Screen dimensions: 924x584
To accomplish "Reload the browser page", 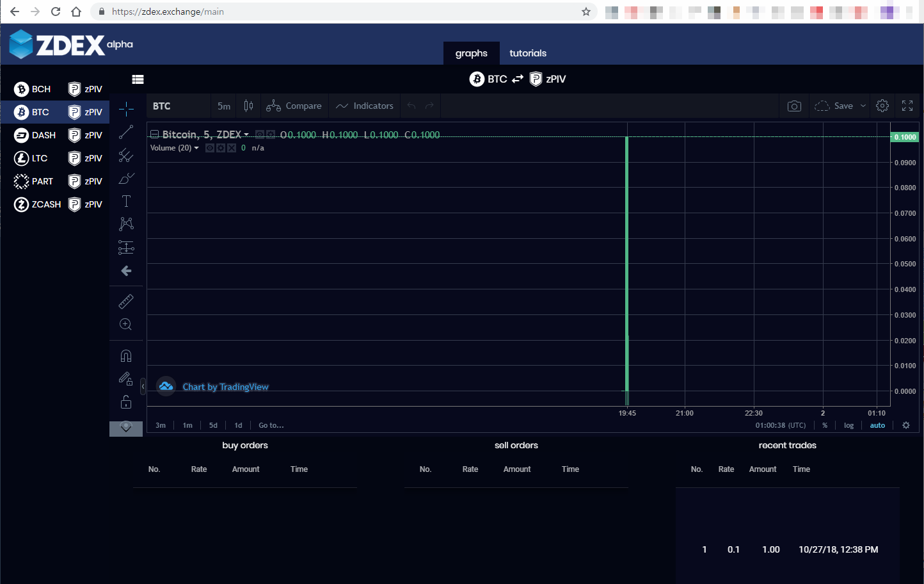I will coord(56,12).
